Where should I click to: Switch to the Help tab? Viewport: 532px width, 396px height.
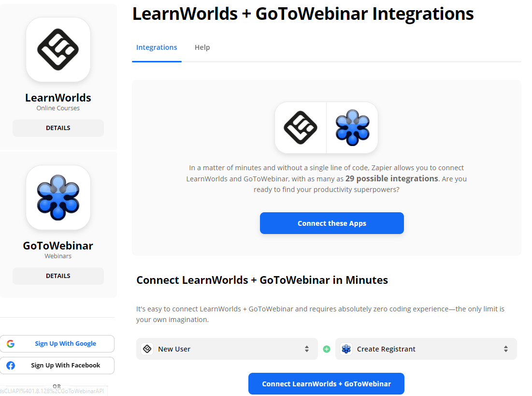(x=202, y=47)
